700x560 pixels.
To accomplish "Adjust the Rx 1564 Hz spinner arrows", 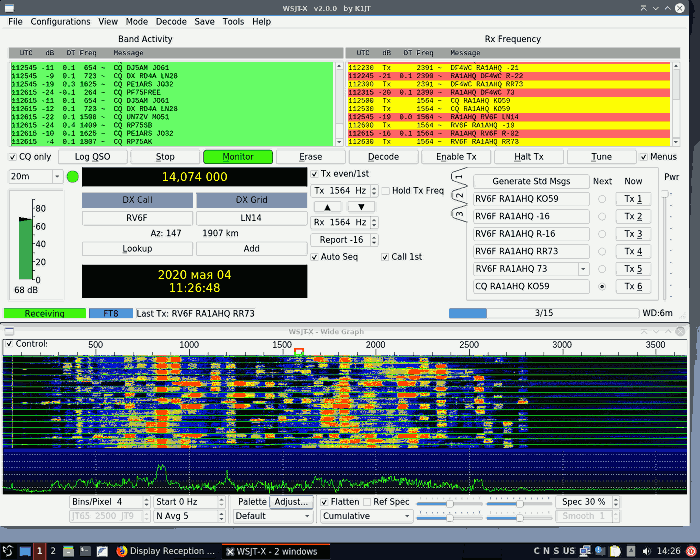I will [374, 222].
